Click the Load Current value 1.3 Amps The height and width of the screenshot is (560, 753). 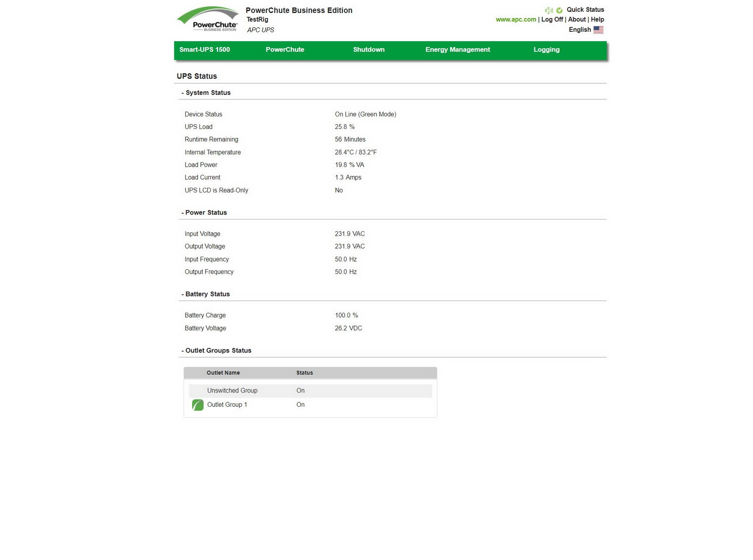[x=348, y=177]
